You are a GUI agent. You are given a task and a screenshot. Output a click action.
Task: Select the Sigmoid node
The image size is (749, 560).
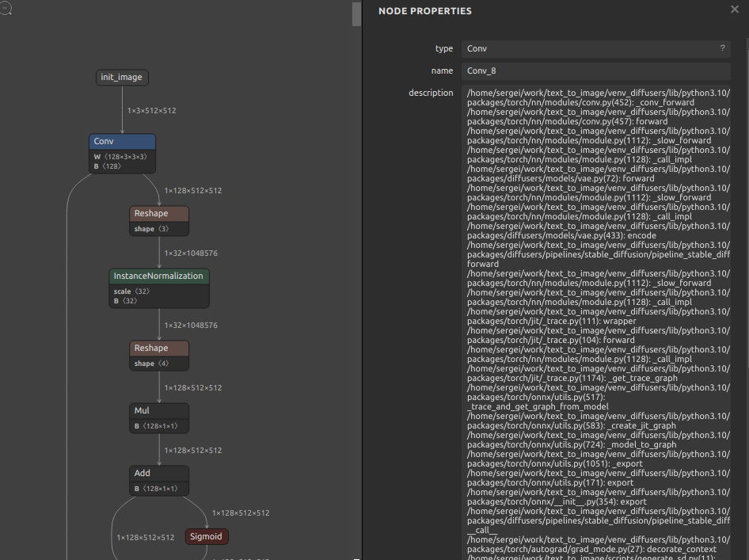pos(207,536)
